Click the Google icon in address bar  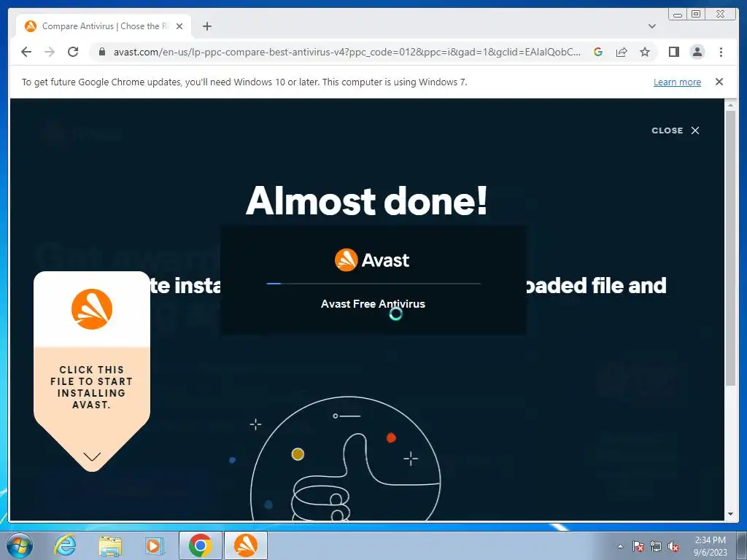click(598, 52)
